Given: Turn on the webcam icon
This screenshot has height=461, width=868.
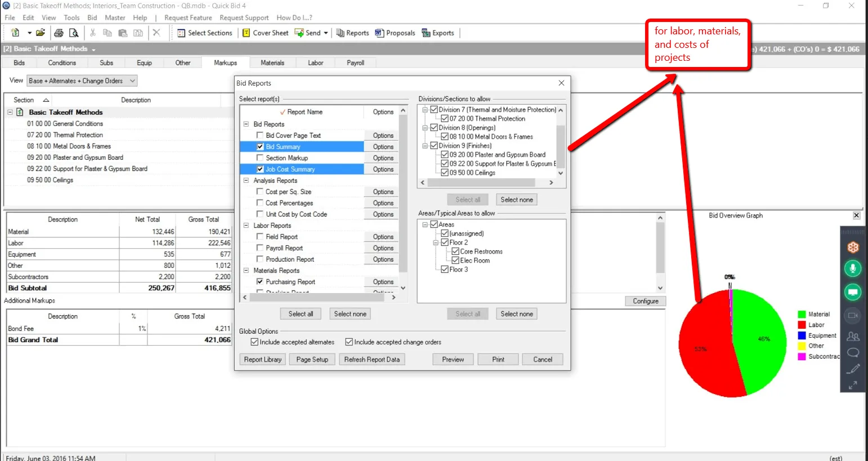Looking at the screenshot, I should click(853, 315).
